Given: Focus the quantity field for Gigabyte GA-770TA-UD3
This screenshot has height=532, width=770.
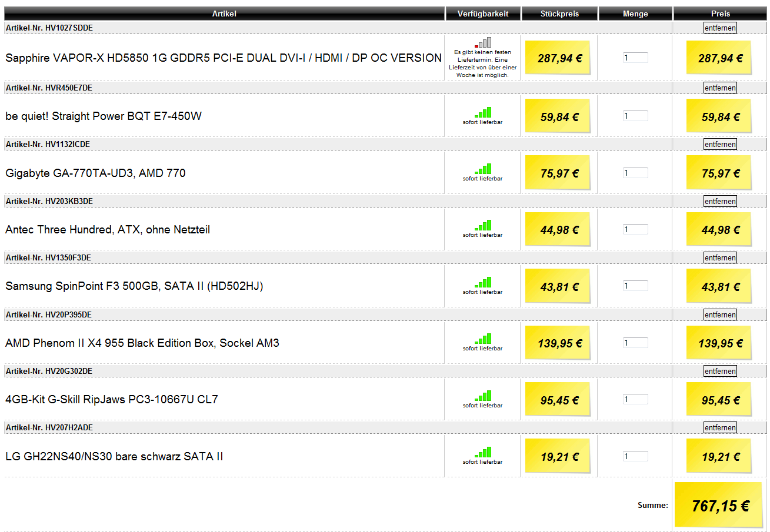Looking at the screenshot, I should point(635,173).
